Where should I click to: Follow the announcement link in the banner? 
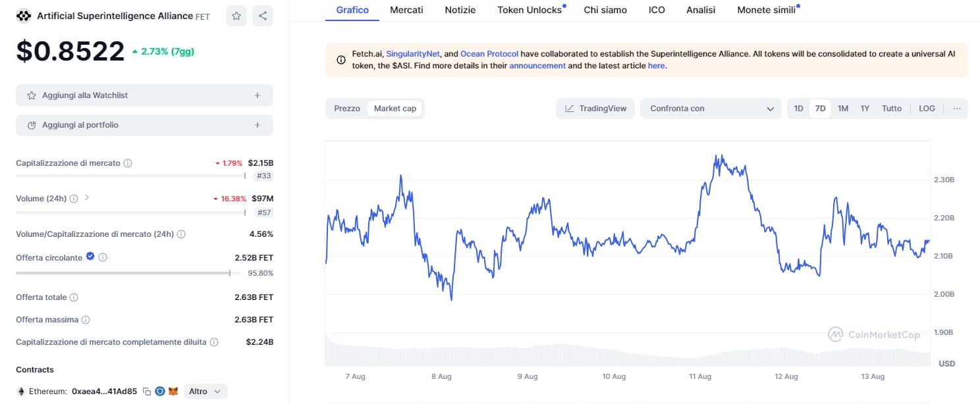coord(537,66)
